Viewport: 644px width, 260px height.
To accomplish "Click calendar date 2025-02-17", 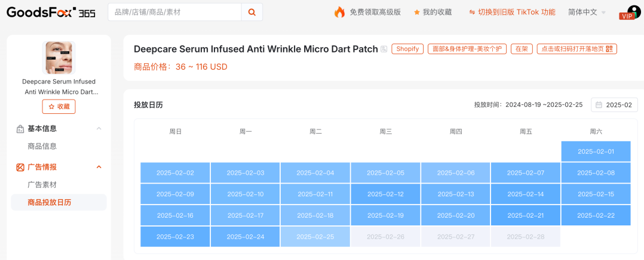I will 245,215.
